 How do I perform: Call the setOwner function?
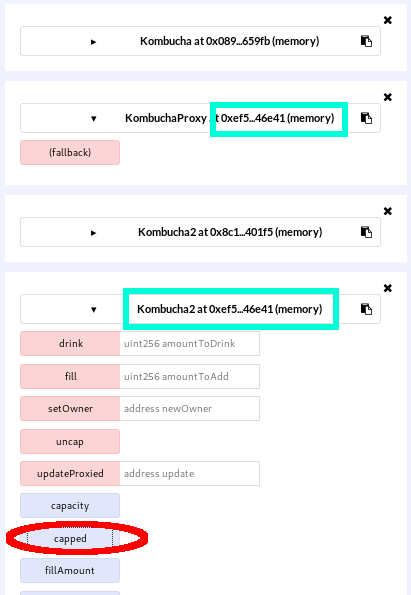coord(70,409)
